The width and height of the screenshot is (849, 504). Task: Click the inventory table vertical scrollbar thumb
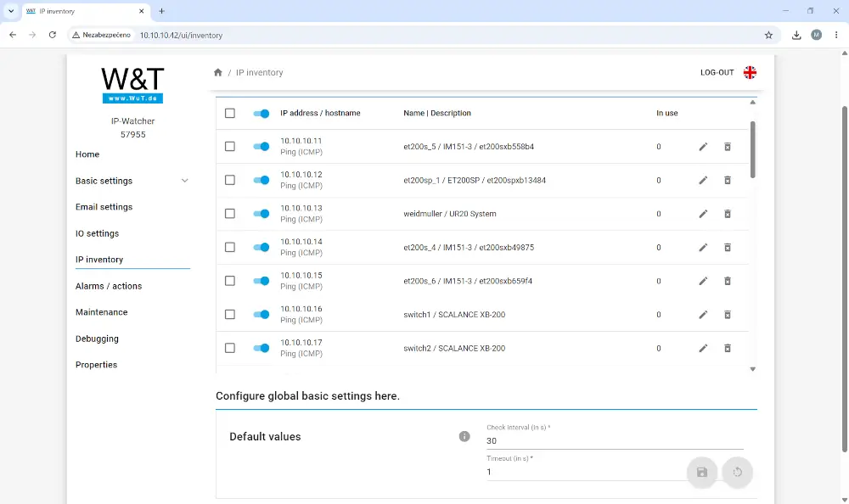(x=752, y=149)
